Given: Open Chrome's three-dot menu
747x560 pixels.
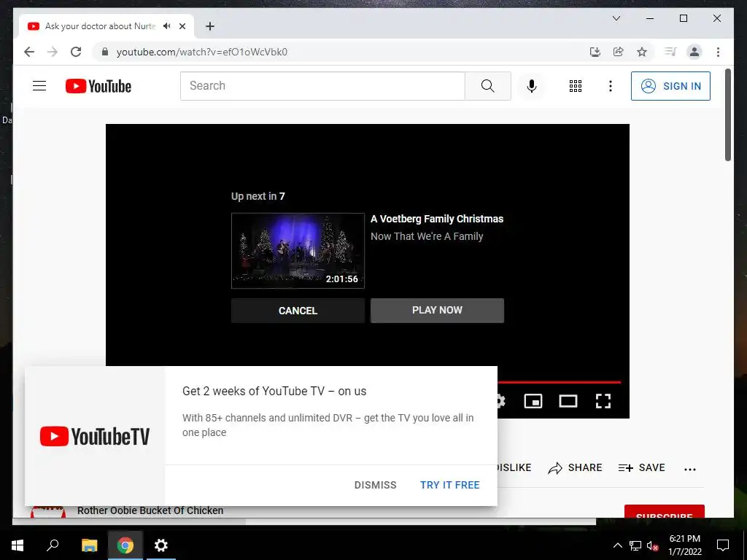Looking at the screenshot, I should point(718,52).
